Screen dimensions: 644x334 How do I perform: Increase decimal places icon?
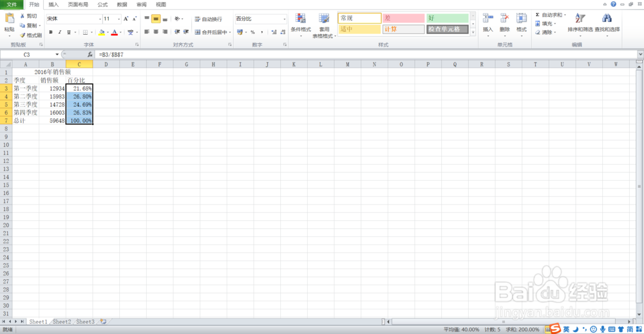point(274,32)
